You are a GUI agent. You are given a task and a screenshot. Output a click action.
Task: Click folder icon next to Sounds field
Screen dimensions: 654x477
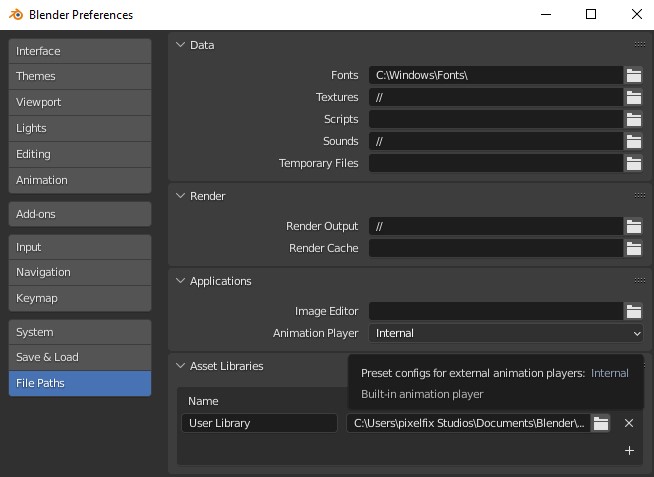click(633, 141)
